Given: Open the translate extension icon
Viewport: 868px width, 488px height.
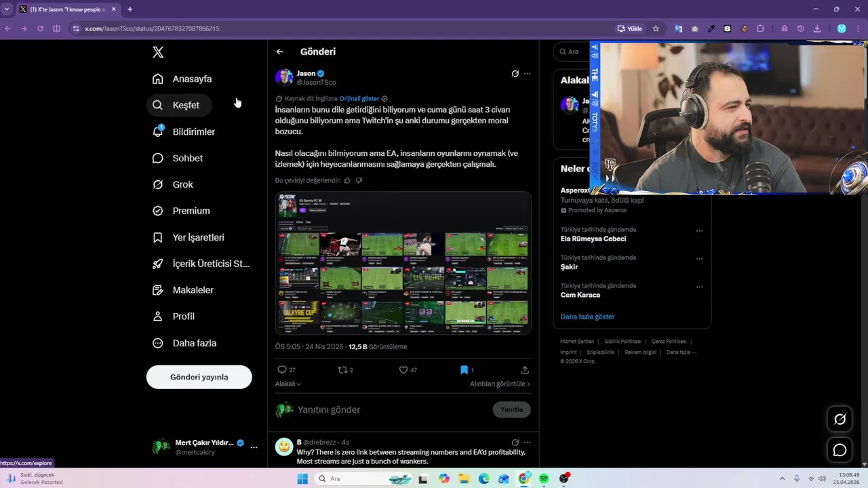Looking at the screenshot, I should 678,28.
